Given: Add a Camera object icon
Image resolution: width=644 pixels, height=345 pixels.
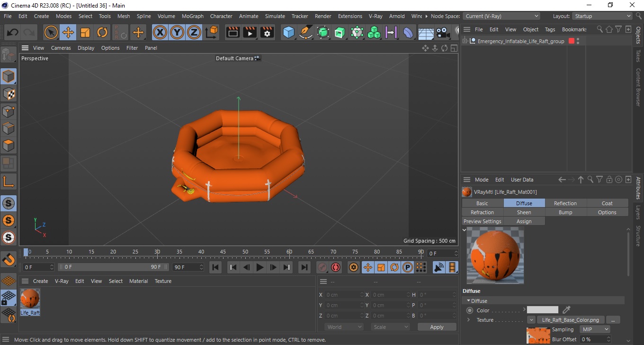Looking at the screenshot, I should (443, 33).
